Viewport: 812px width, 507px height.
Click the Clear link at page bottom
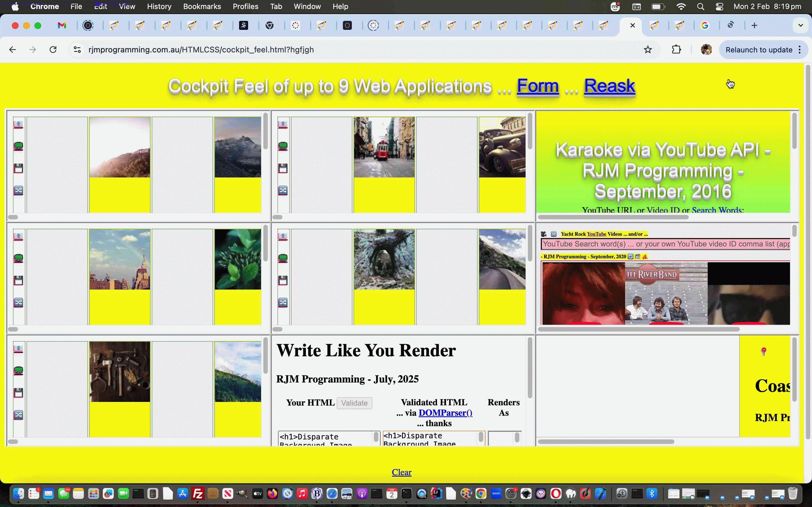click(401, 472)
